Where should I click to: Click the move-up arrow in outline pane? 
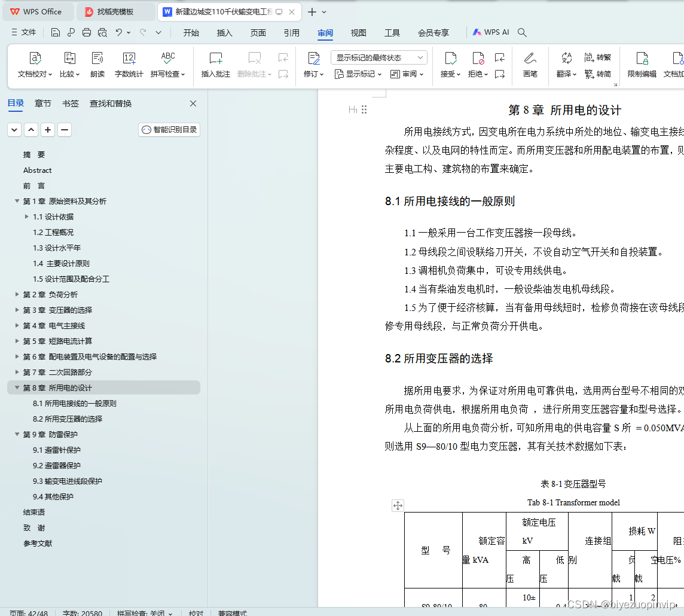(x=31, y=130)
